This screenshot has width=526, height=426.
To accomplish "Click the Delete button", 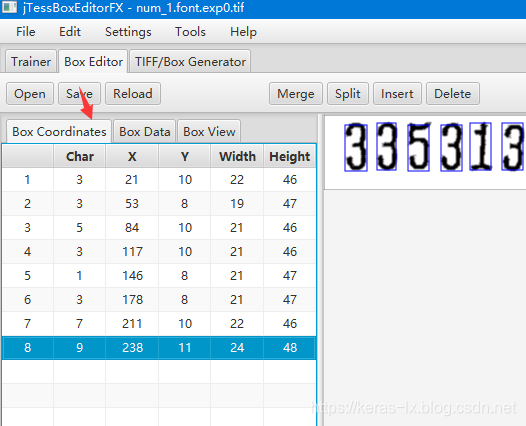I will point(453,94).
